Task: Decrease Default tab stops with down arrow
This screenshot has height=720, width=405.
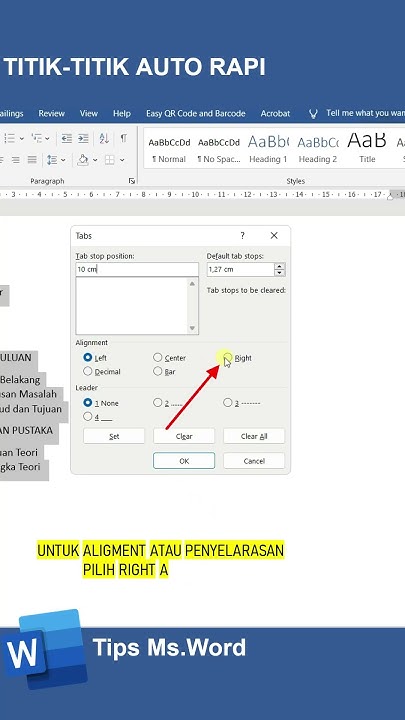Action: point(280,273)
